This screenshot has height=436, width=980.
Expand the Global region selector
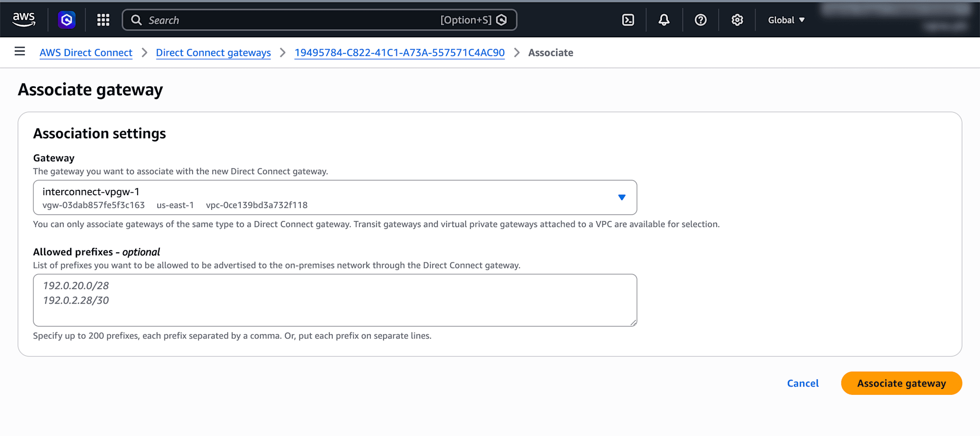786,20
